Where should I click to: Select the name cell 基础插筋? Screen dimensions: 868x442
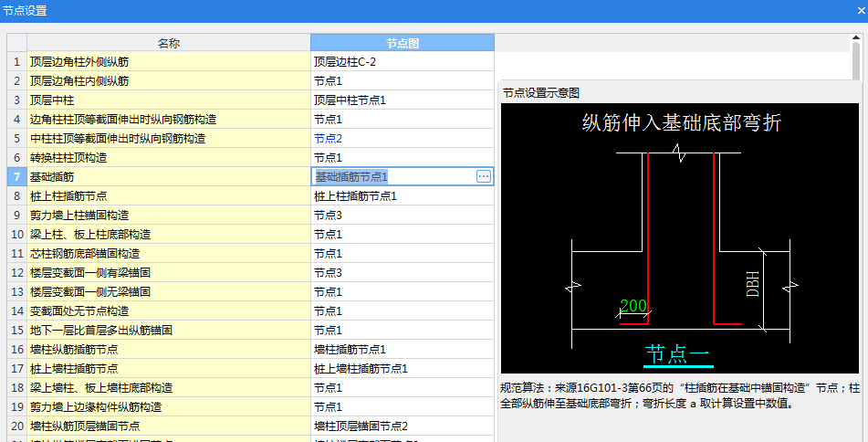(169, 176)
